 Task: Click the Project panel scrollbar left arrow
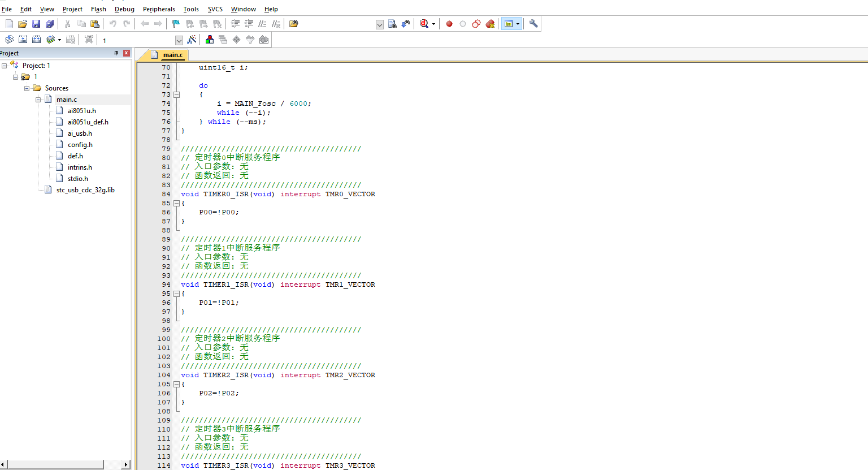tap(3, 464)
